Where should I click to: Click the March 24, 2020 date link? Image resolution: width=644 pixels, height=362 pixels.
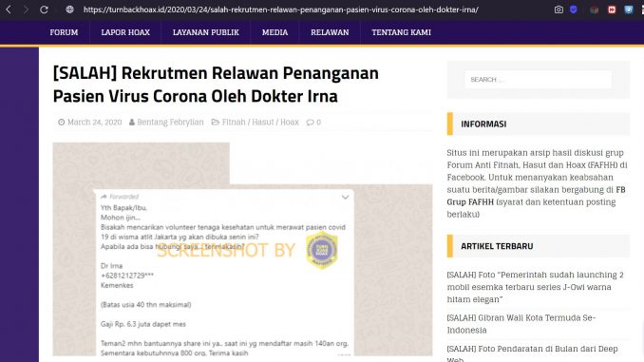pyautogui.click(x=94, y=122)
